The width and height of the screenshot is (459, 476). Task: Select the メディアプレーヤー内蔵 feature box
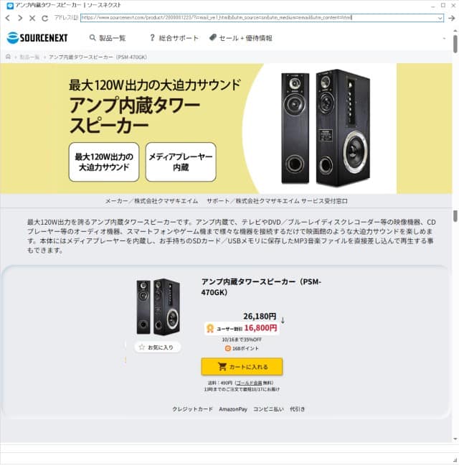(181, 162)
